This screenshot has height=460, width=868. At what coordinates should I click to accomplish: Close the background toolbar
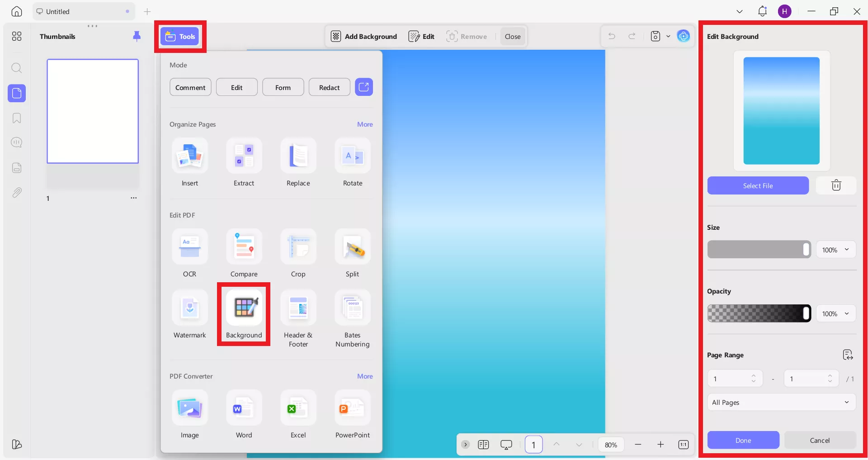[513, 36]
